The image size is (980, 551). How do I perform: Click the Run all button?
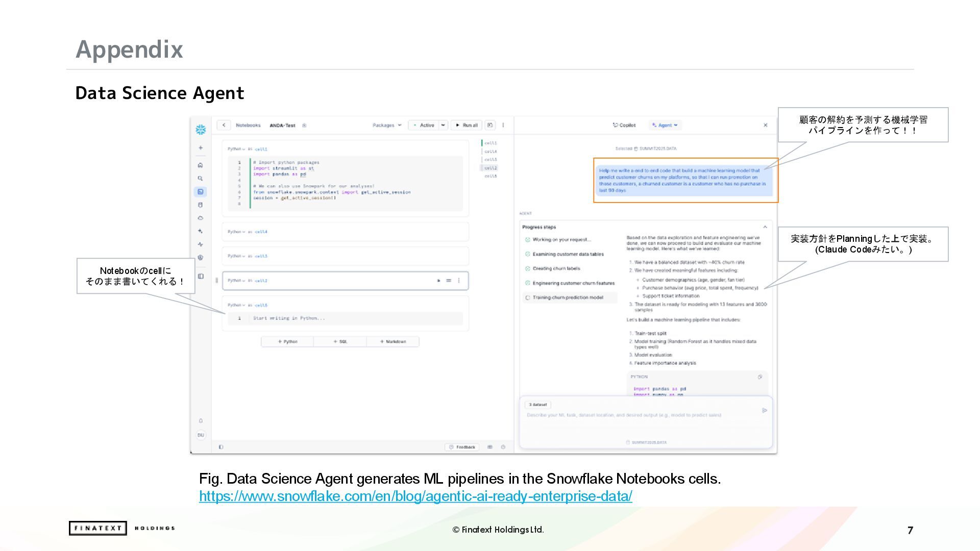pyautogui.click(x=467, y=125)
